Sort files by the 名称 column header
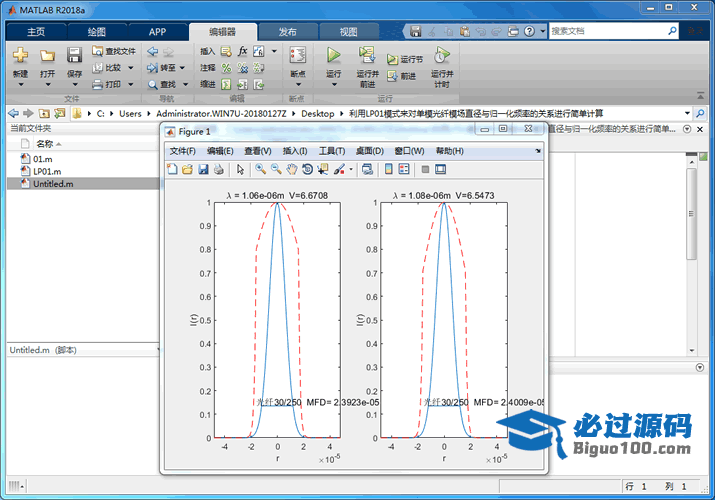The height and width of the screenshot is (500, 715). coord(45,144)
